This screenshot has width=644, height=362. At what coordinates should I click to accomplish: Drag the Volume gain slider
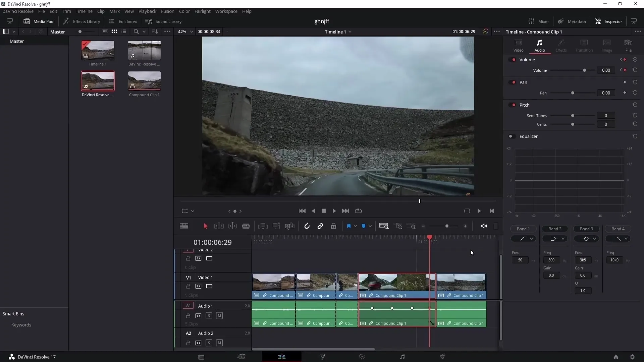584,70
